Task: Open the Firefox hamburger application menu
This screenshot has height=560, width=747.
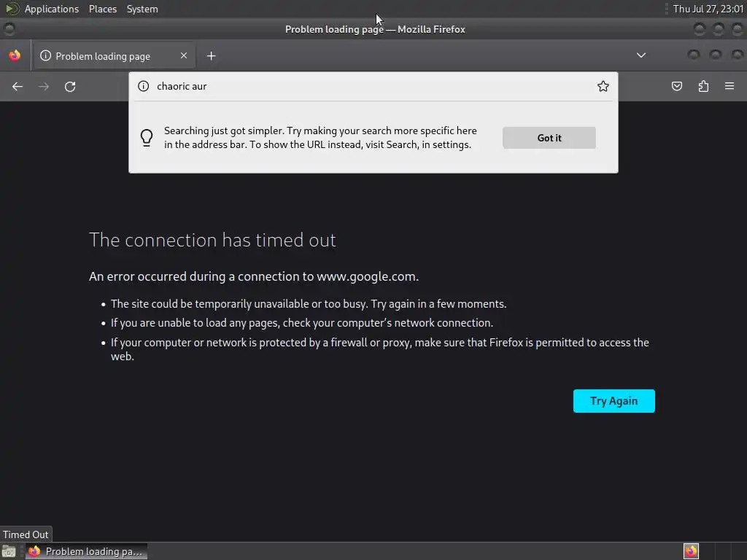Action: (729, 86)
